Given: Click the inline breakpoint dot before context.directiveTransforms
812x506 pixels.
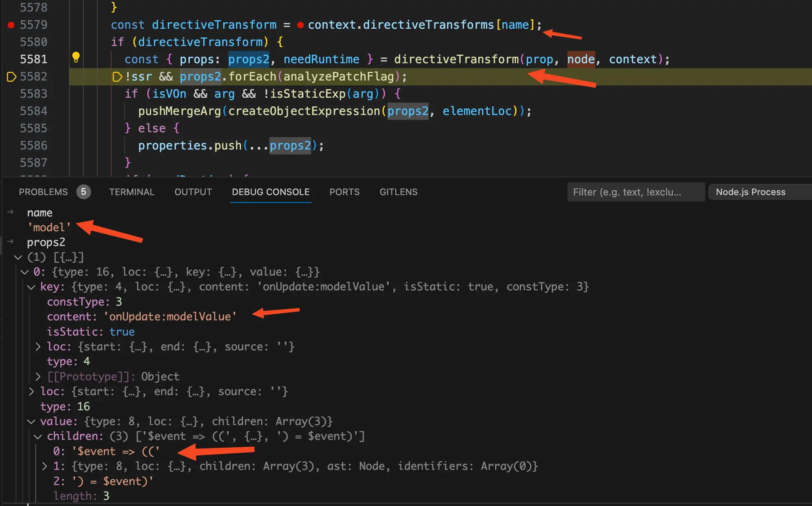Looking at the screenshot, I should click(300, 25).
